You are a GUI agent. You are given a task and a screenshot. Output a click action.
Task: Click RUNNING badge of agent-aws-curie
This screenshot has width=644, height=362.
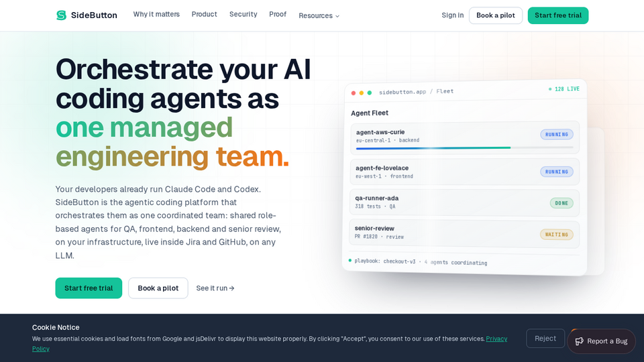coord(557,134)
